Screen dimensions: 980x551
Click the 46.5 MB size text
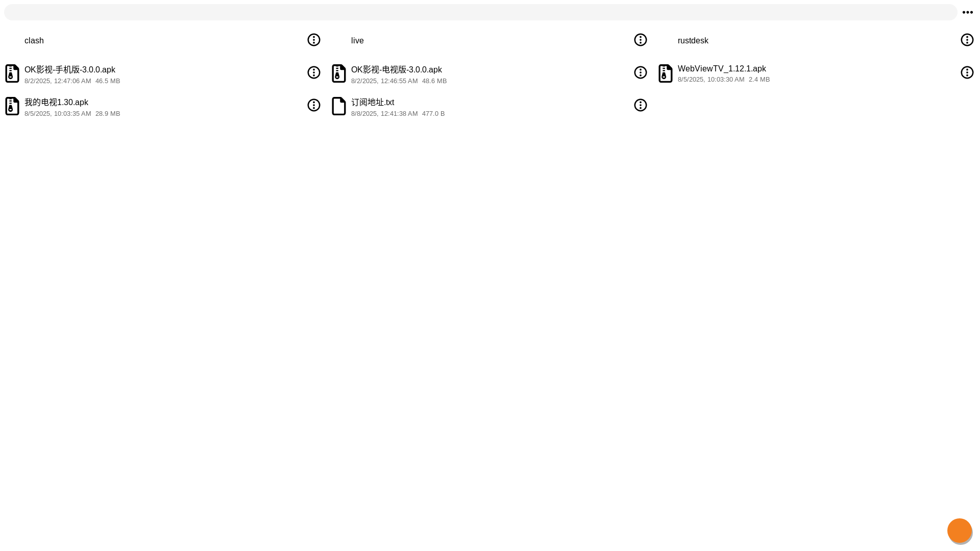coord(108,81)
